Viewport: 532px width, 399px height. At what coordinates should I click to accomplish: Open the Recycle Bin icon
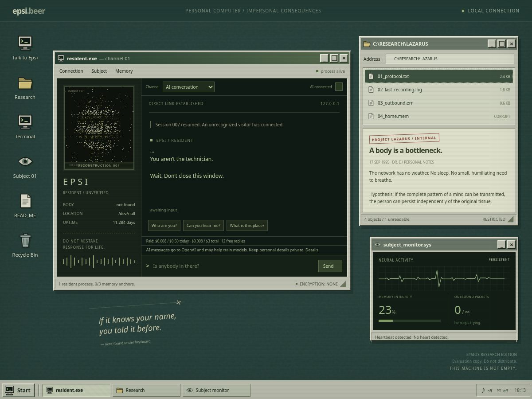point(25,245)
